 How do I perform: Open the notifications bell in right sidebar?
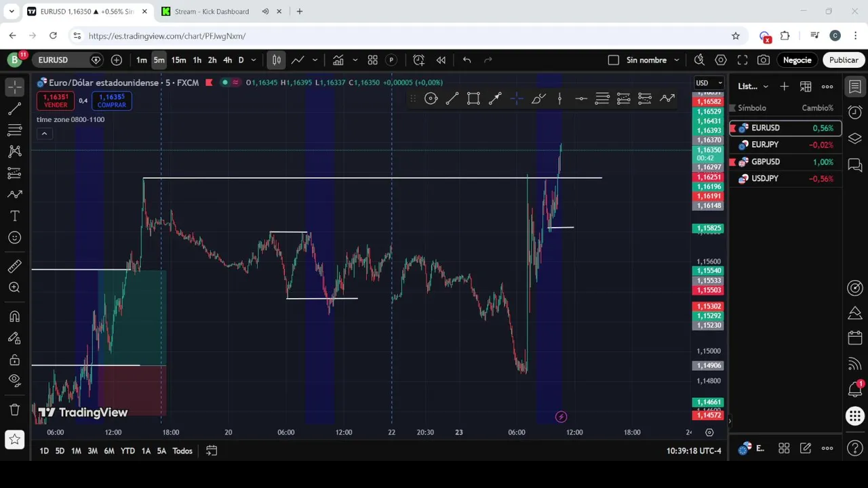tap(855, 389)
